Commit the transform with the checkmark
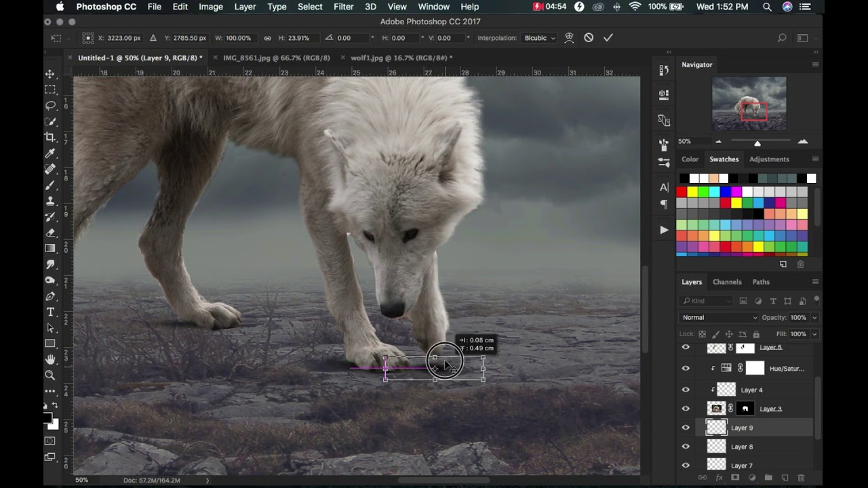This screenshot has height=488, width=868. point(608,38)
